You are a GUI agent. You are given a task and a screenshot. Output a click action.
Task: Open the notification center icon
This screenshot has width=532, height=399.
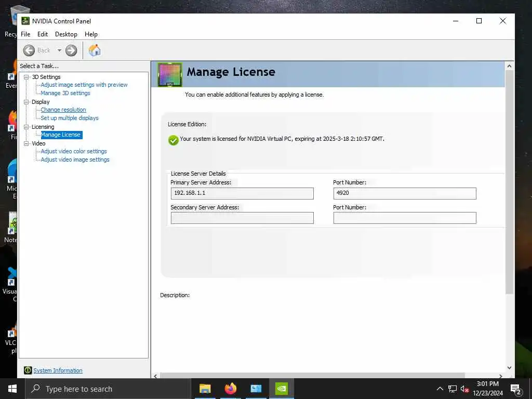pos(516,389)
